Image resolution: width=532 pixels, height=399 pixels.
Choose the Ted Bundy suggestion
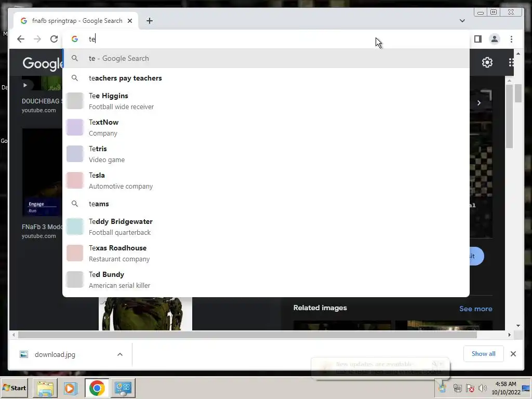click(266, 280)
